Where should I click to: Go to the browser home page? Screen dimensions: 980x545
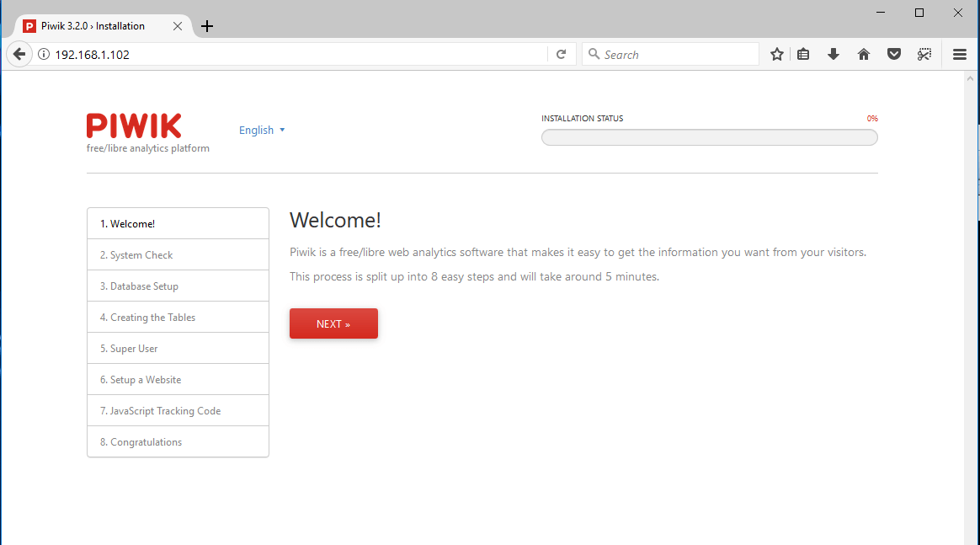[864, 55]
